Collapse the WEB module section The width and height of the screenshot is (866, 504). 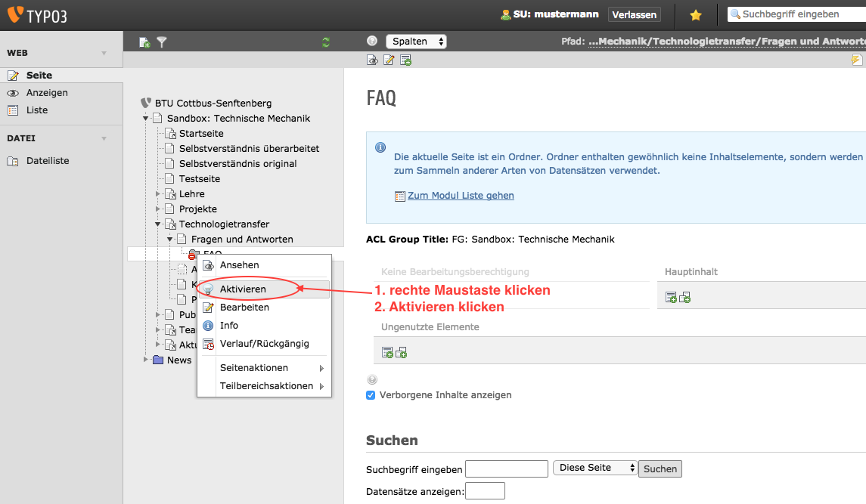[x=104, y=54]
